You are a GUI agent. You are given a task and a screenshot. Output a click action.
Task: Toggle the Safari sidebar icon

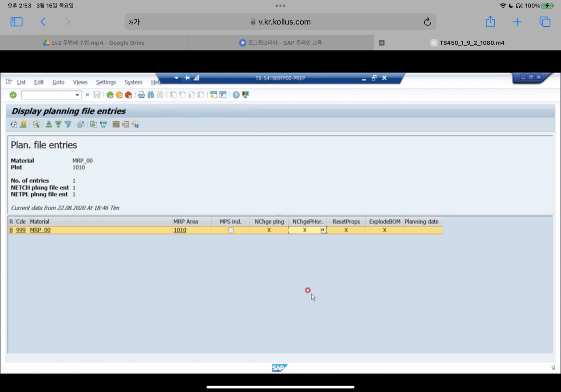16,22
